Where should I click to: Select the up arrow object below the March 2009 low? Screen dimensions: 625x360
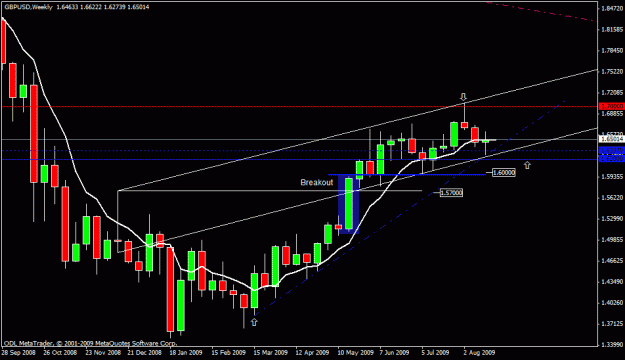pyautogui.click(x=254, y=322)
